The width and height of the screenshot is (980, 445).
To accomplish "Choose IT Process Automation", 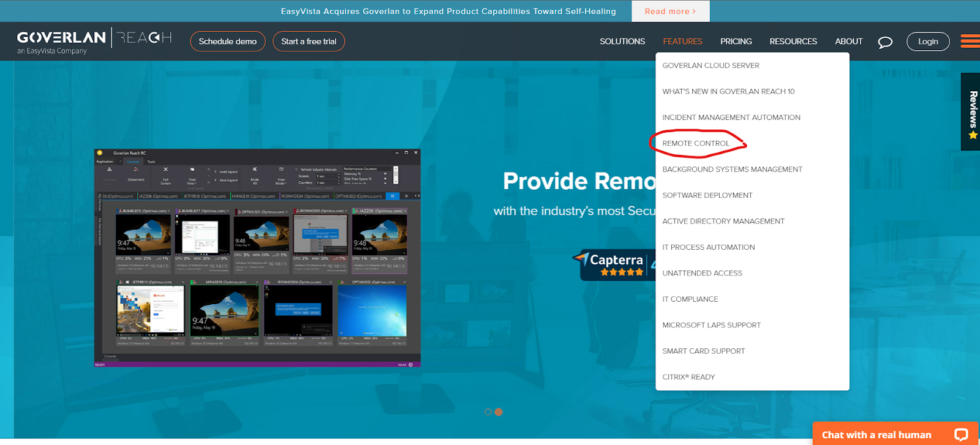I will [x=709, y=247].
